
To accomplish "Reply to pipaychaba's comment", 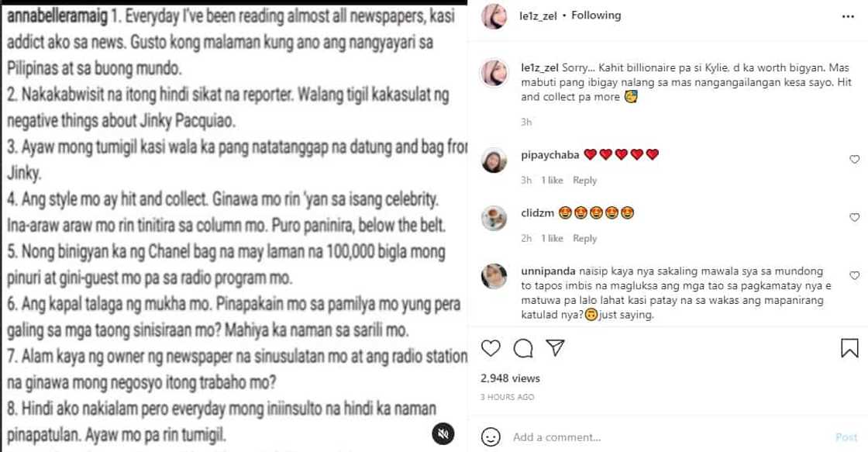I will point(584,180).
